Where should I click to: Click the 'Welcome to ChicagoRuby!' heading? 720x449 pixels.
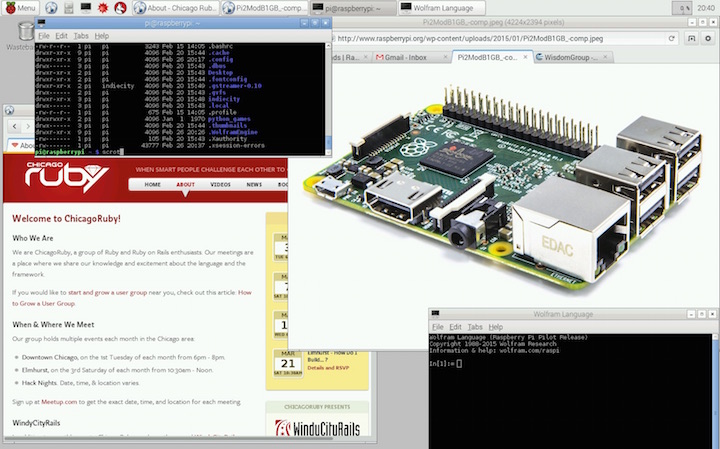66,219
